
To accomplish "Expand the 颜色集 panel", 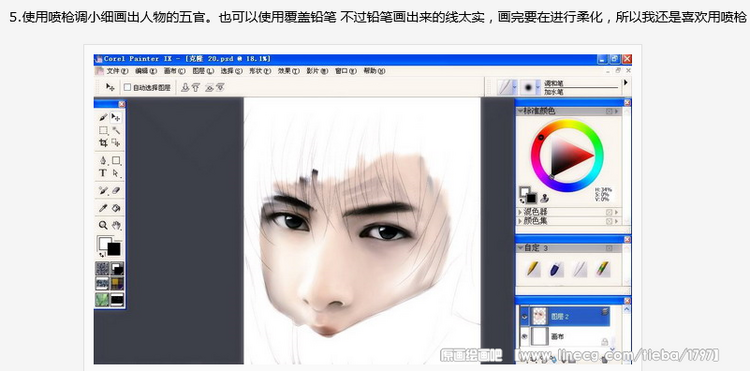I will [x=520, y=221].
